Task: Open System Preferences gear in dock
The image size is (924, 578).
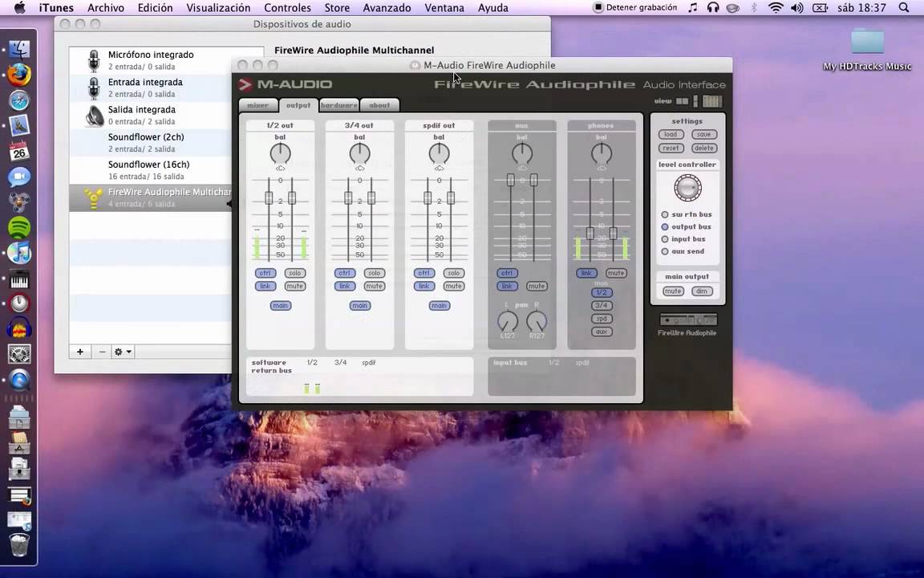Action: pyautogui.click(x=19, y=355)
